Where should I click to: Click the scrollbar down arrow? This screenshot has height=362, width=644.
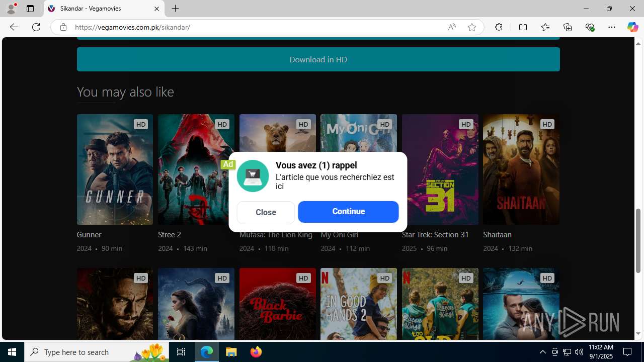pos(638,334)
